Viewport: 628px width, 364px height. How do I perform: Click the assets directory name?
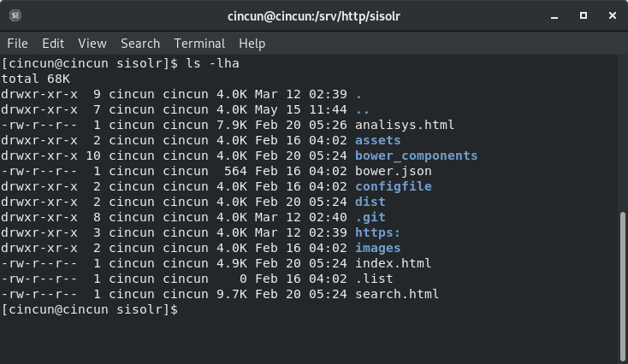[377, 140]
